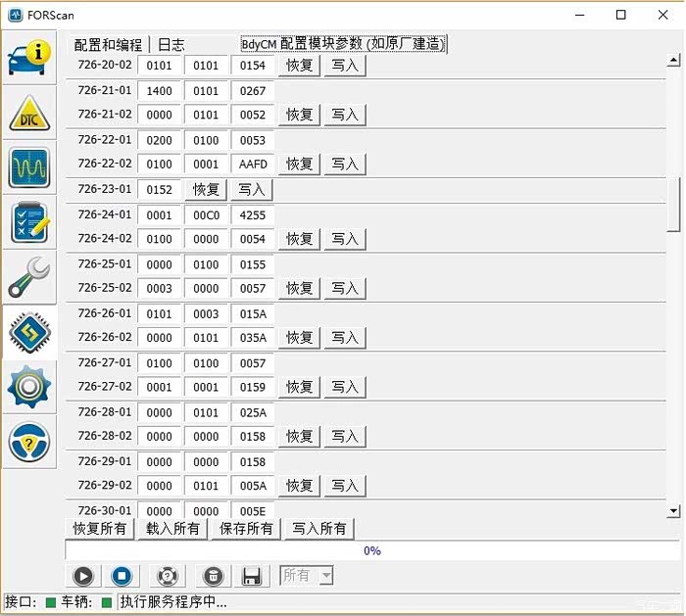Switch to the 配置和编程 tab
686x616 pixels.
[x=108, y=45]
